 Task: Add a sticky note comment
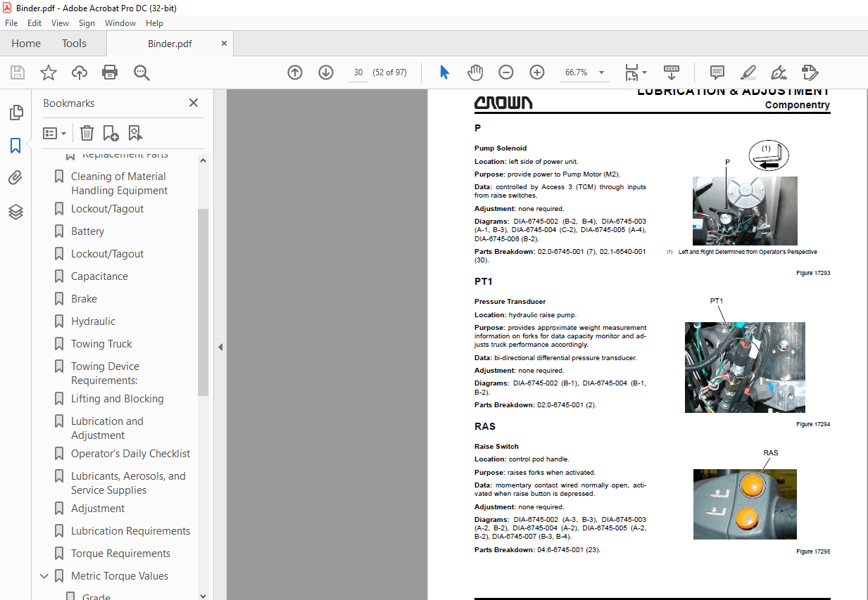pyautogui.click(x=717, y=72)
